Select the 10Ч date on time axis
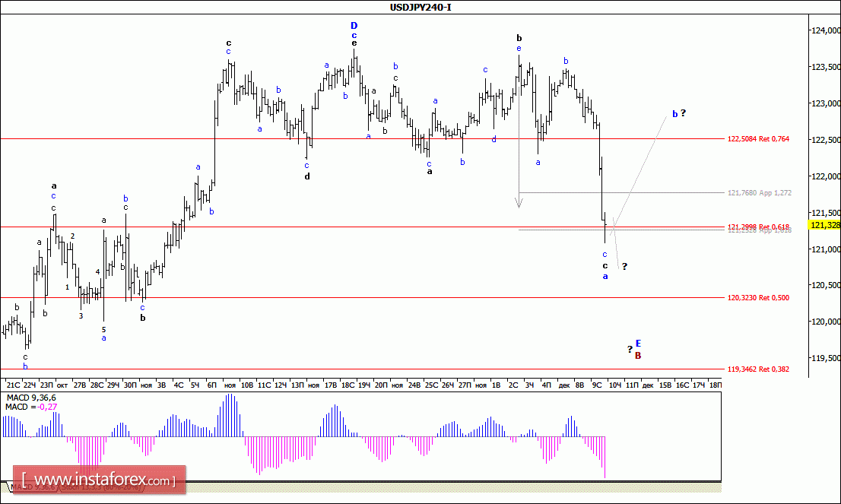This screenshot has width=841, height=504. pos(615,385)
